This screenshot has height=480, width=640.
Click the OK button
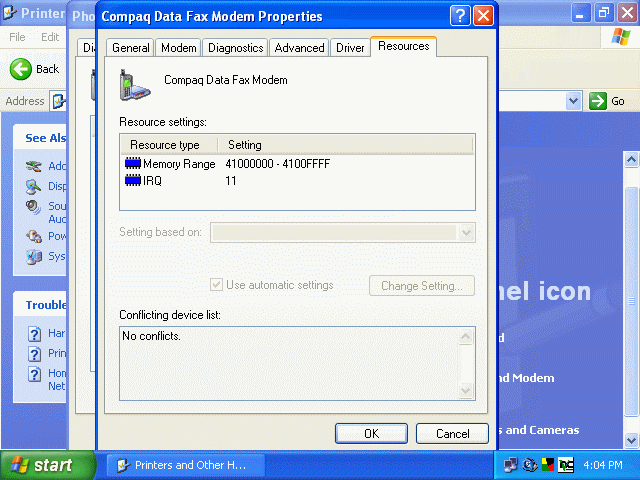click(x=371, y=433)
